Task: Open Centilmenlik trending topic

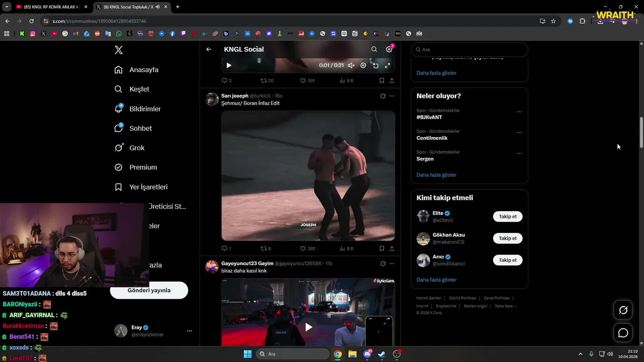Action: [432, 138]
